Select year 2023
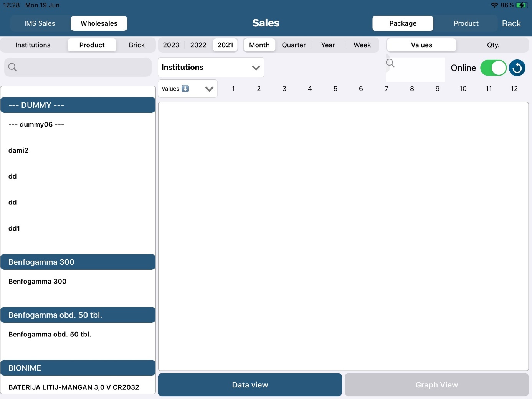532x399 pixels. (171, 45)
